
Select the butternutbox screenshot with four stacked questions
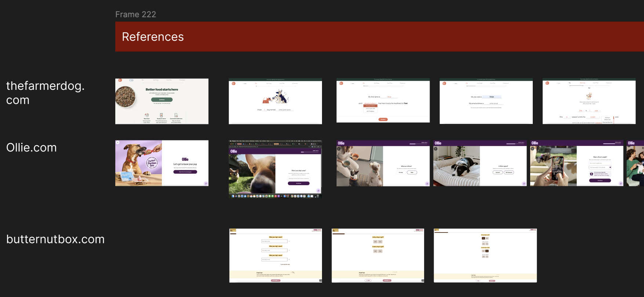click(485, 256)
